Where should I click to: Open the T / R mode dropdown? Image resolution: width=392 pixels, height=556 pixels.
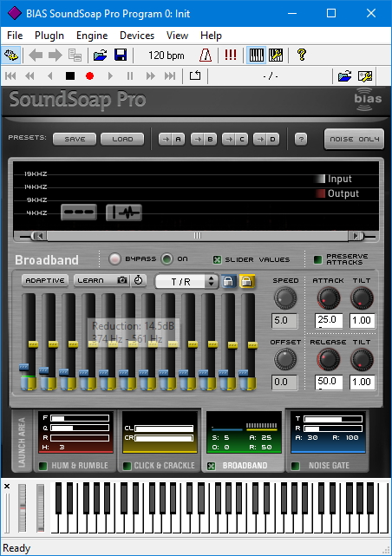click(x=186, y=282)
